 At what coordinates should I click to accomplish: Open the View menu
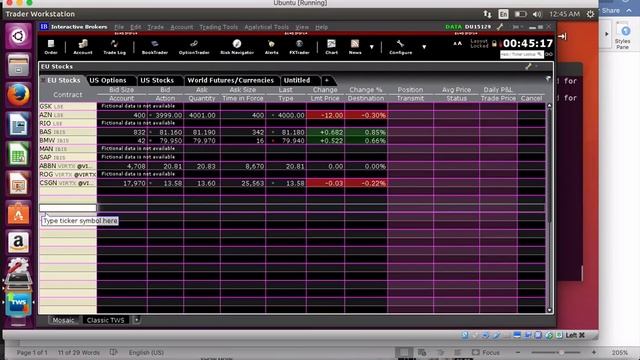[x=302, y=27]
